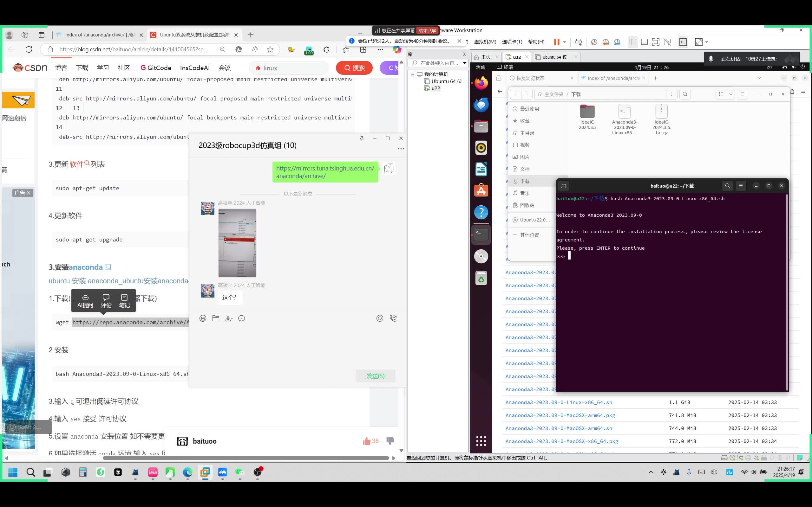Open Firefox from the Ubuntu dock

(481, 83)
